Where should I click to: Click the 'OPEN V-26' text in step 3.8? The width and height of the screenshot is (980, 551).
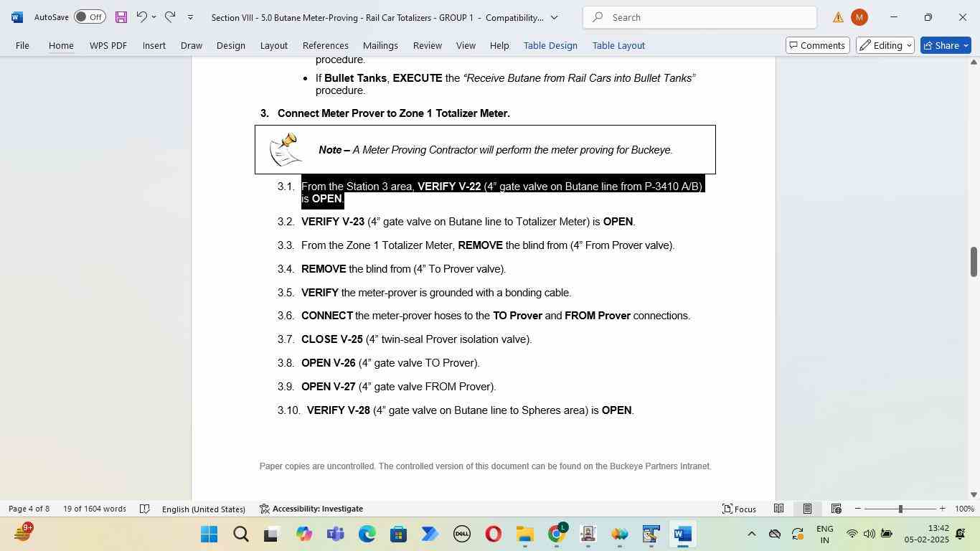pyautogui.click(x=329, y=363)
